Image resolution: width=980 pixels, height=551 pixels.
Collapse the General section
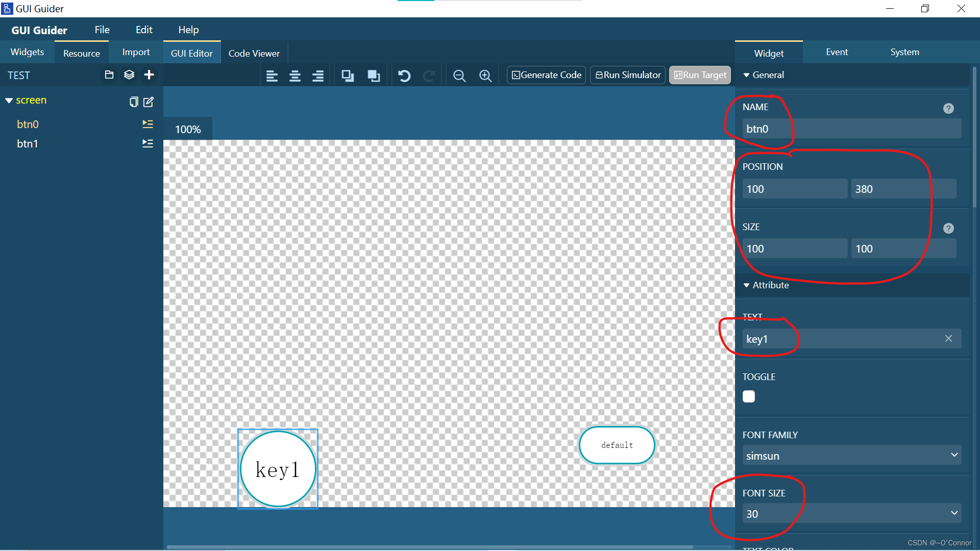747,75
